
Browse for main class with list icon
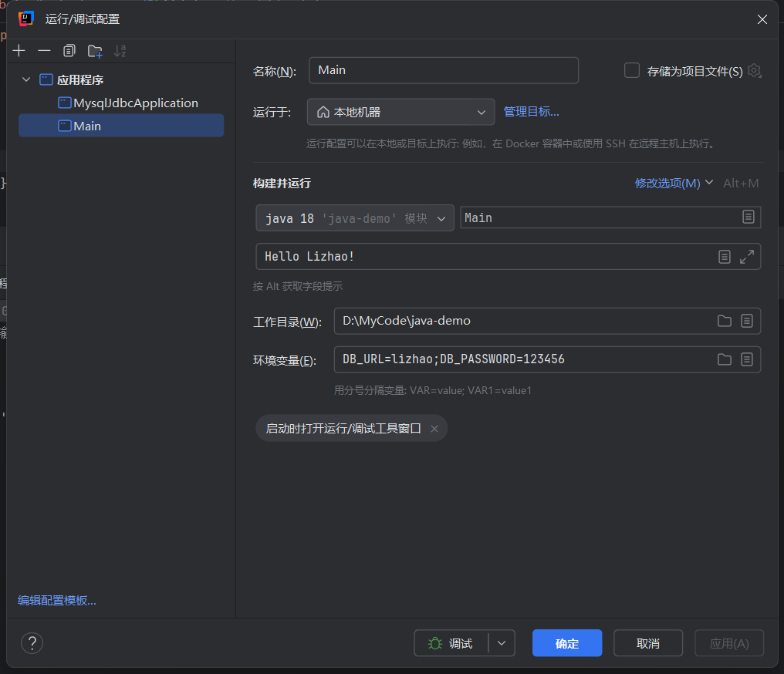click(748, 217)
